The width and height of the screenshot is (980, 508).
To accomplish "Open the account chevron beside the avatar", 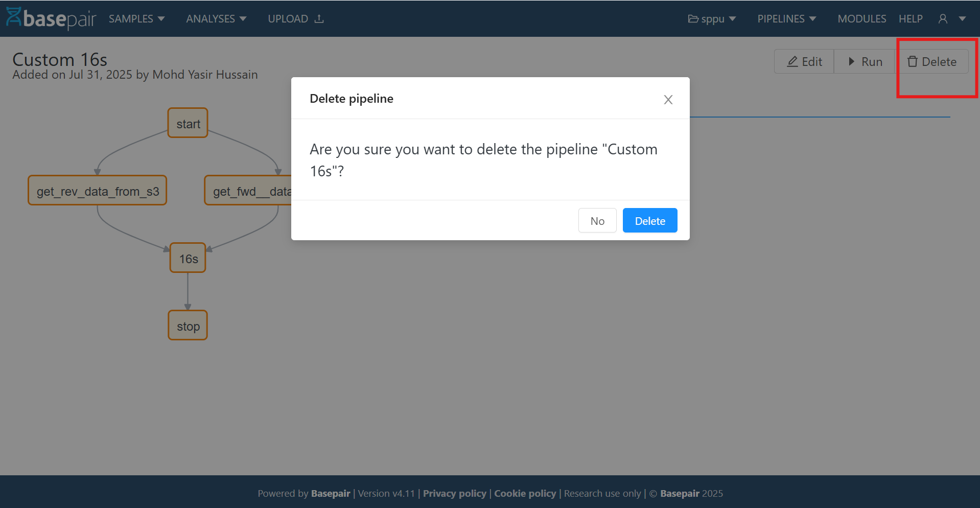I will point(962,18).
